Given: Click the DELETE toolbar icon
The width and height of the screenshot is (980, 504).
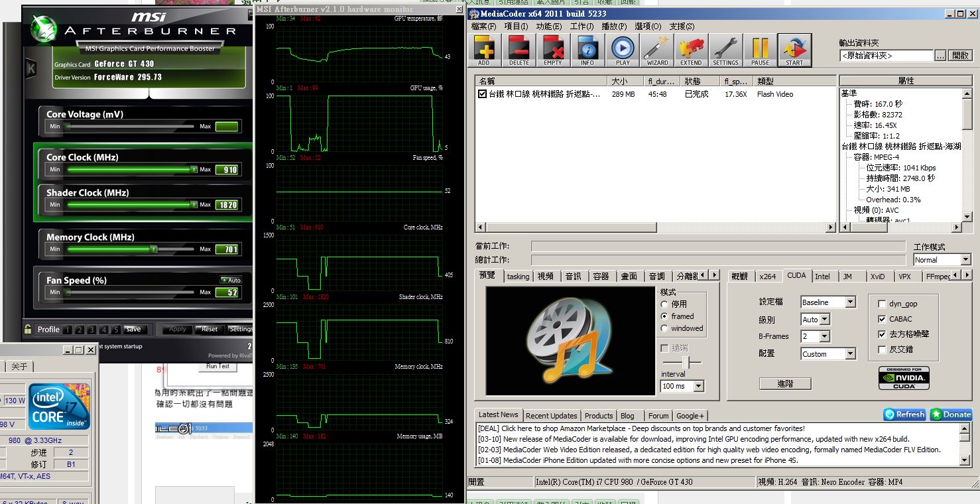Looking at the screenshot, I should [519, 50].
